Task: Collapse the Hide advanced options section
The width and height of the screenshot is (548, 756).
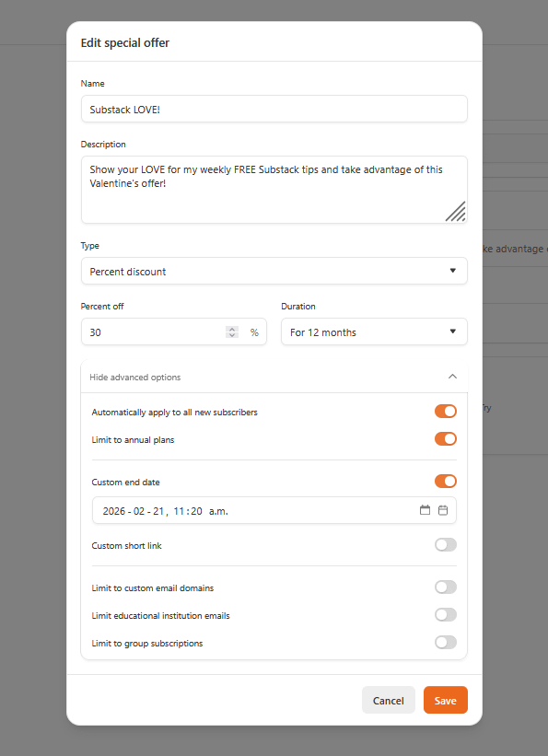Action: tap(274, 377)
